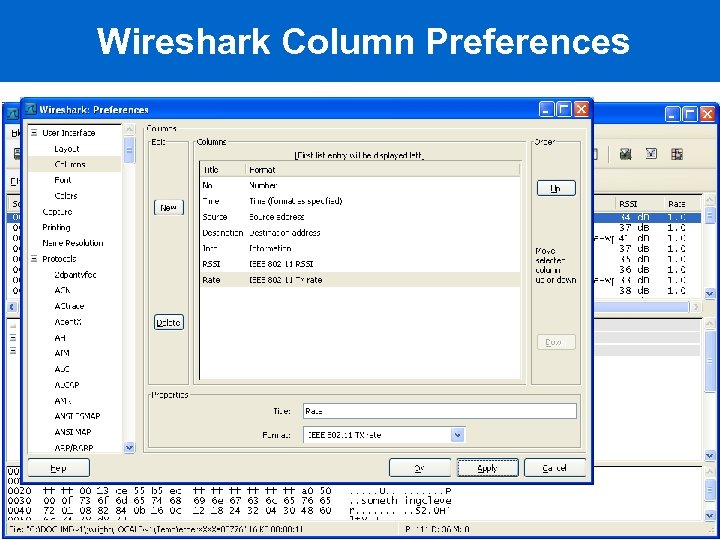Click the Title column header in Columns list

pyautogui.click(x=223, y=170)
